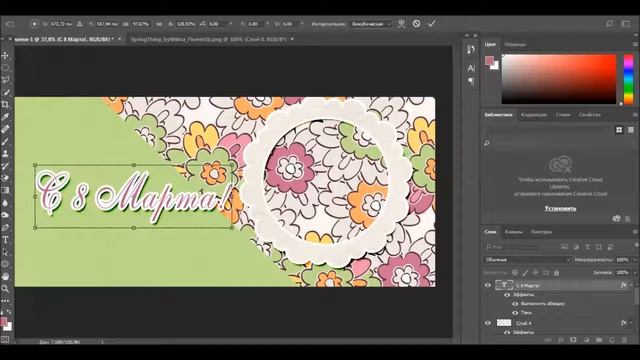Open the extra tools ellipsis menu
640x360 pixels.
coord(5,301)
